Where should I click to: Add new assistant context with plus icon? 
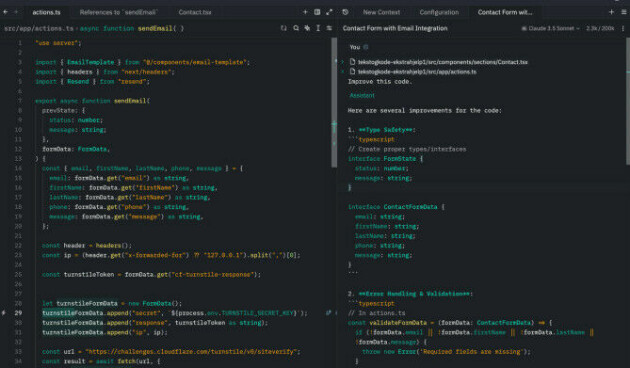coord(611,12)
